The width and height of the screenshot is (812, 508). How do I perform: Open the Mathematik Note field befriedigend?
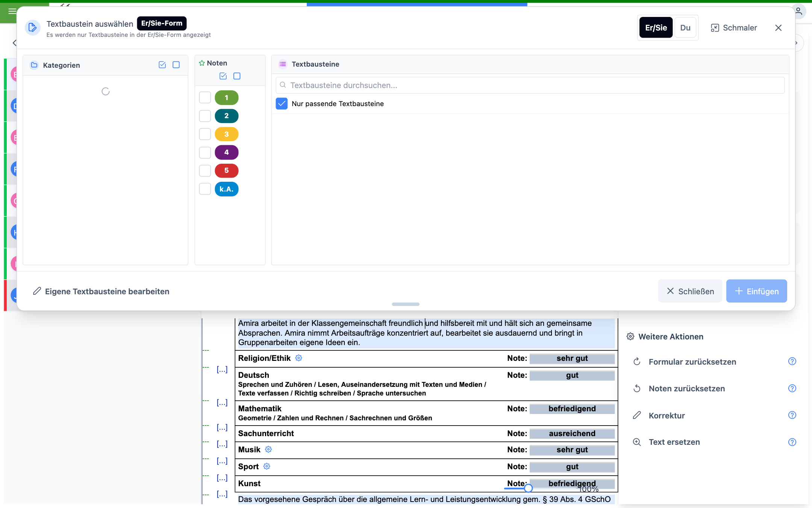[572, 409]
